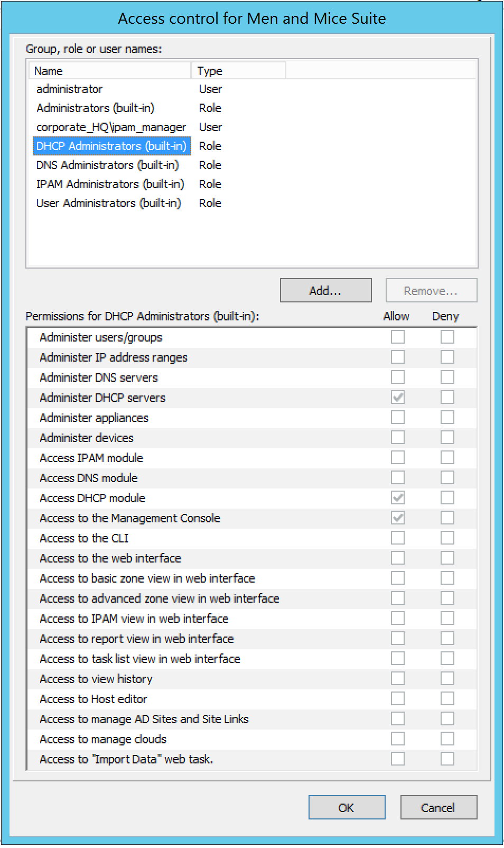Click the Type column header
Viewport: 504px width, 848px height.
239,71
